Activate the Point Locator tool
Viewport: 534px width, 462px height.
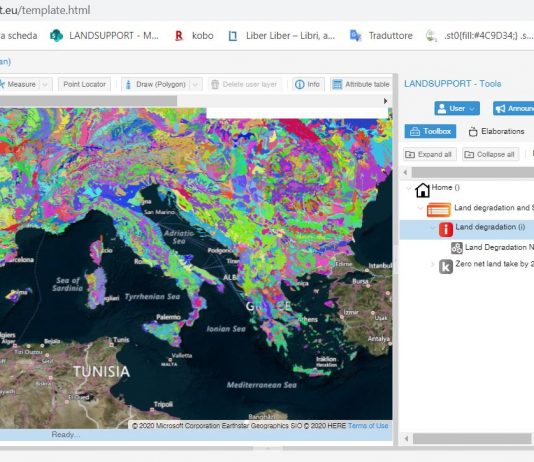click(84, 84)
